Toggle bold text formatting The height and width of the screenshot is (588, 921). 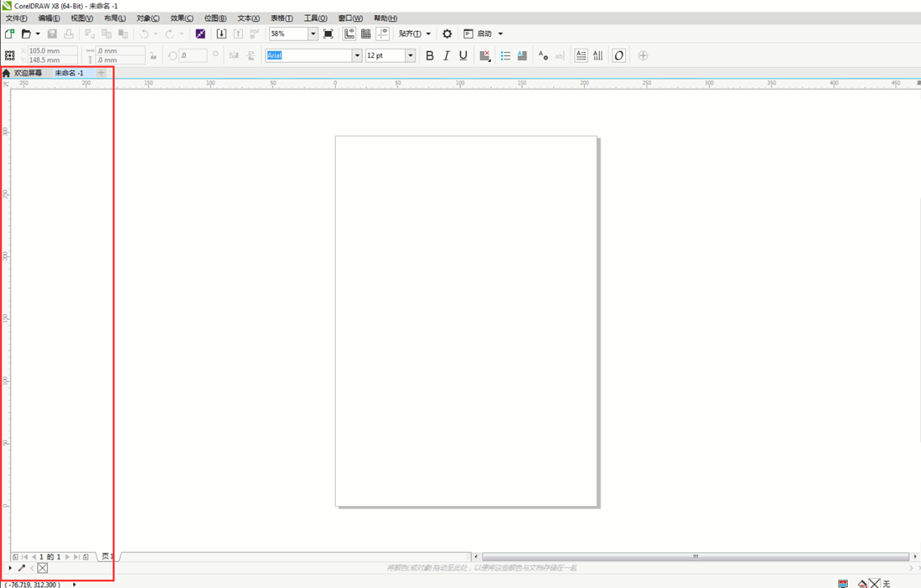click(430, 56)
